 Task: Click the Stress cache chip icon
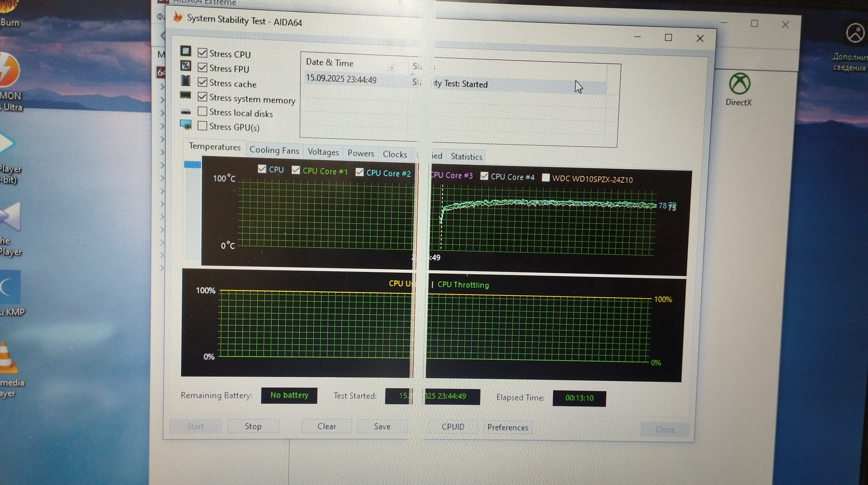point(186,81)
